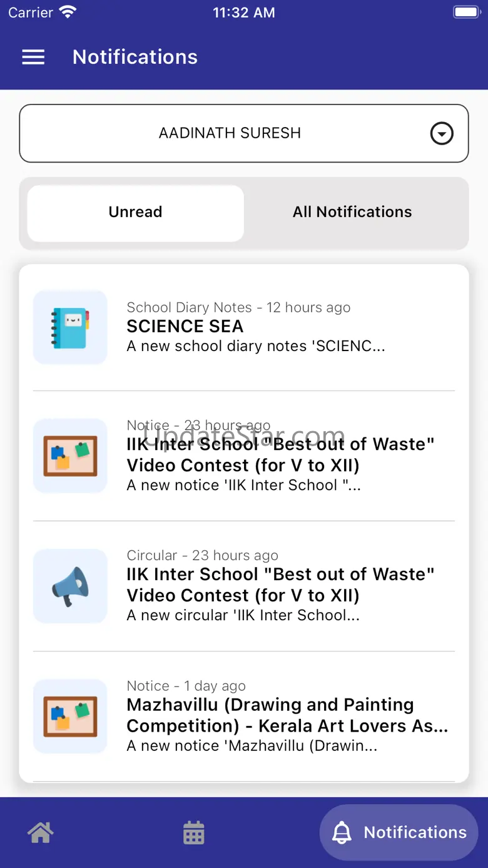
Task: Tap the megaphone circular icon
Action: 70,586
